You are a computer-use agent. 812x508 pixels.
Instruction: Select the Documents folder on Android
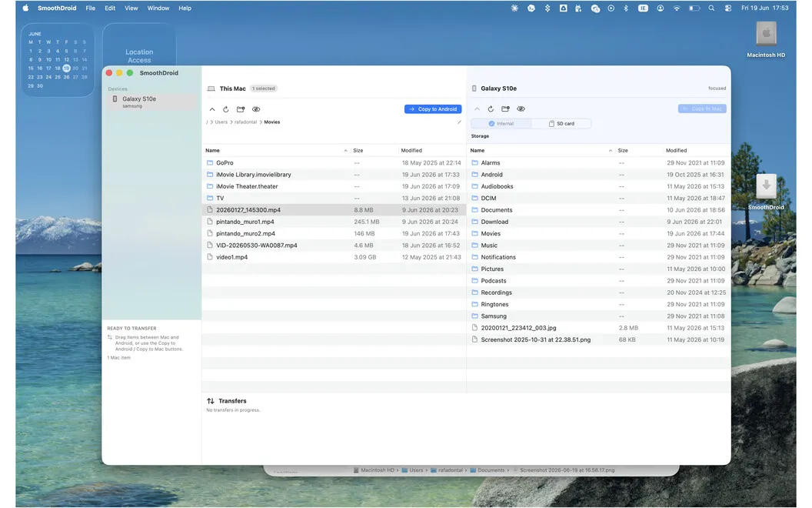(599, 210)
